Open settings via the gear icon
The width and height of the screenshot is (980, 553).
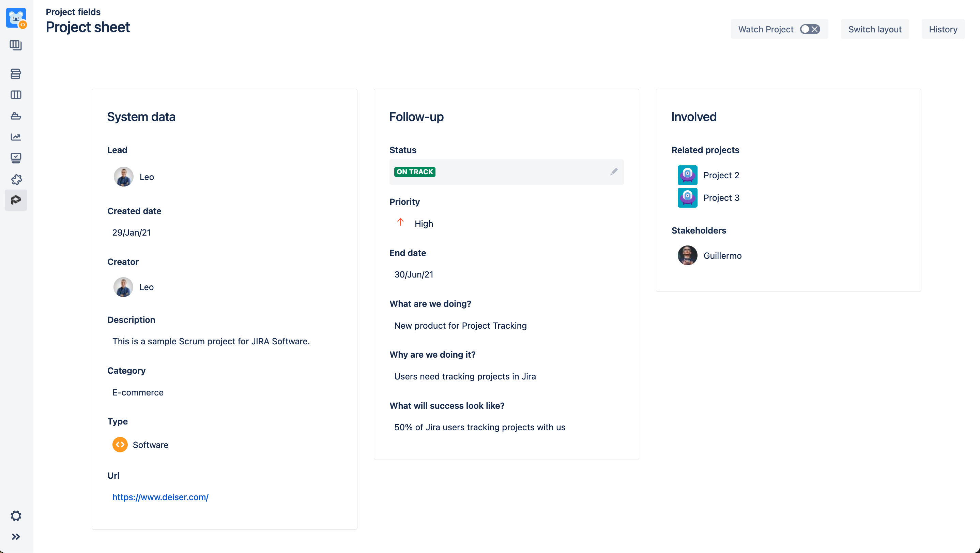(x=16, y=516)
